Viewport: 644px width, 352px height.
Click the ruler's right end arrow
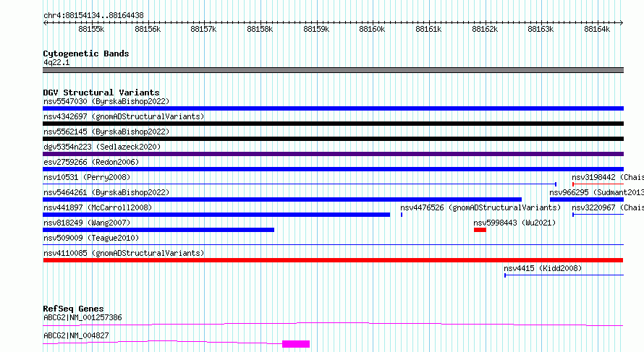point(622,22)
